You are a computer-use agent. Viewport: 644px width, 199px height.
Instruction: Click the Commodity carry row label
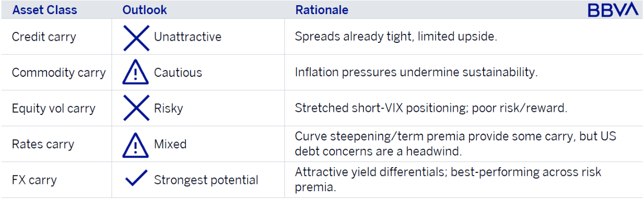coord(58,73)
